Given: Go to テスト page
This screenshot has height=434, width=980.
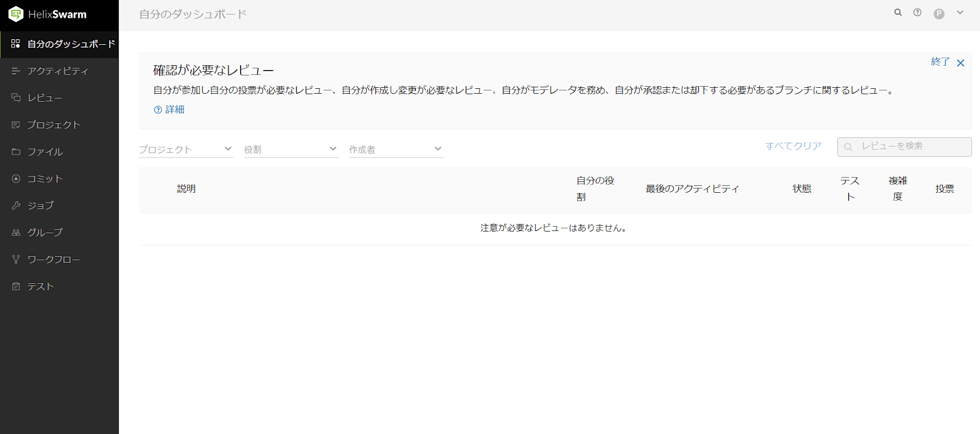Looking at the screenshot, I should point(59,286).
